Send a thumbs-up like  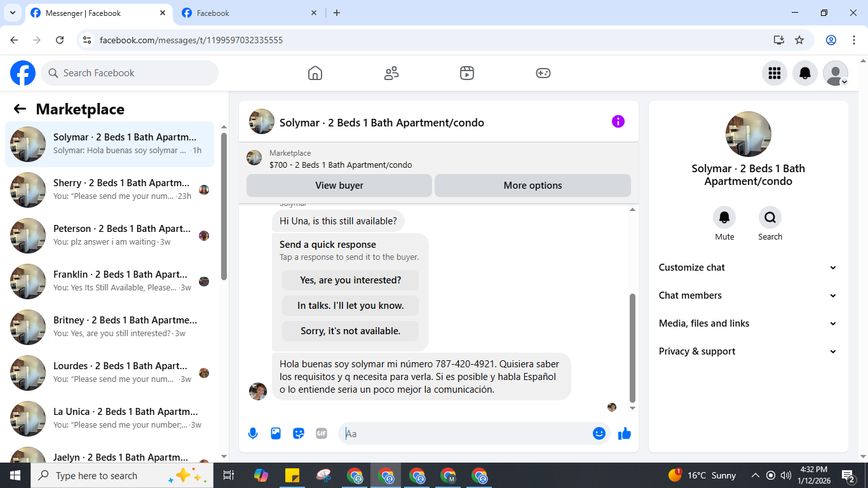click(625, 433)
